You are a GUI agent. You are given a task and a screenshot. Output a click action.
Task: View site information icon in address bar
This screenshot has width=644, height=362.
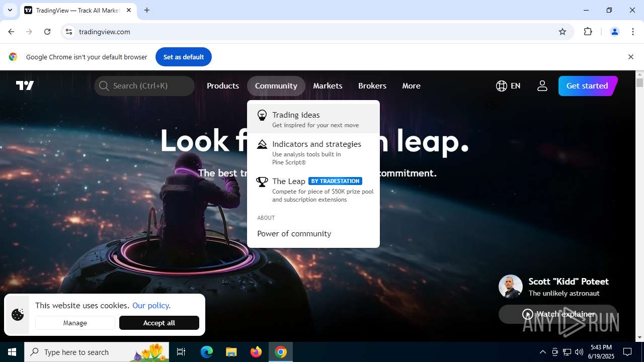point(69,32)
